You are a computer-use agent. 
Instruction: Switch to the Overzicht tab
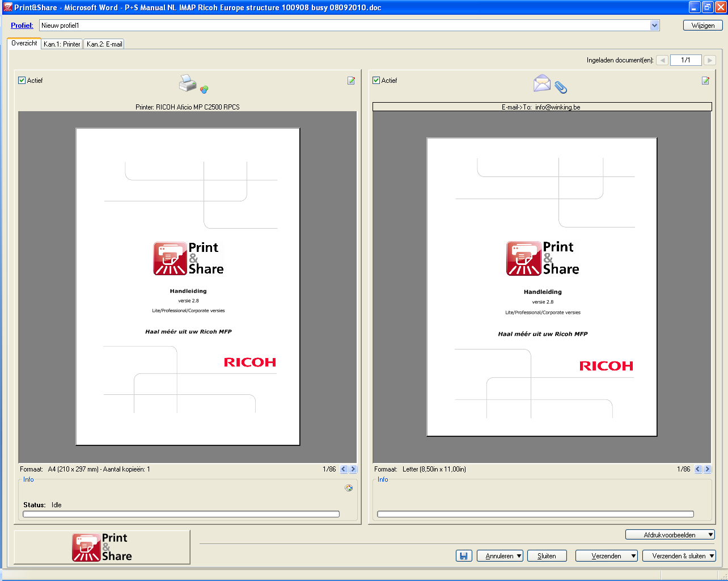tap(24, 43)
